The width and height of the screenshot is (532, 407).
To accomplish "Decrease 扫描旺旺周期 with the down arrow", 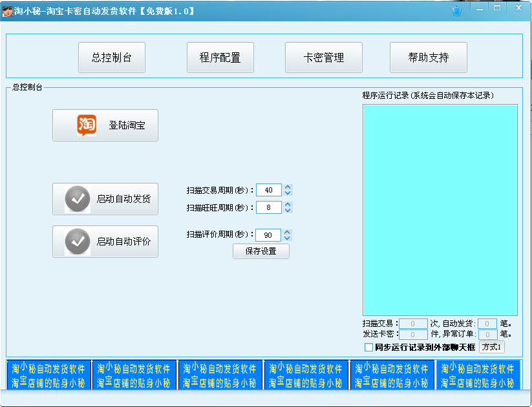I will (287, 210).
